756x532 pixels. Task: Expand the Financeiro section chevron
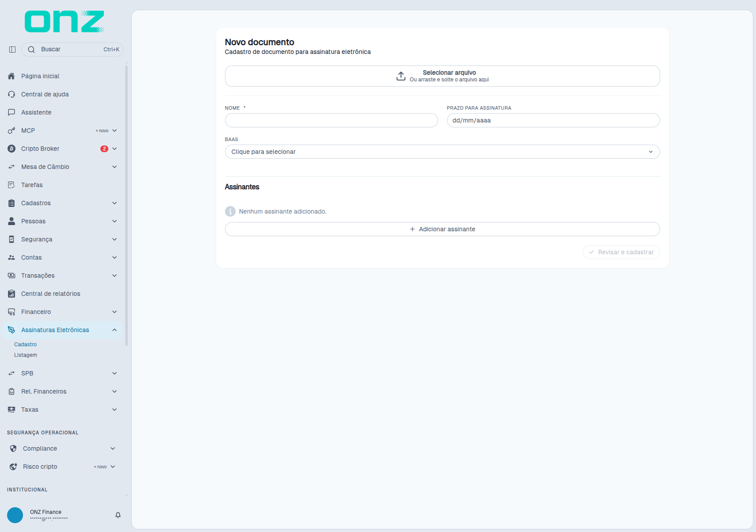click(115, 312)
